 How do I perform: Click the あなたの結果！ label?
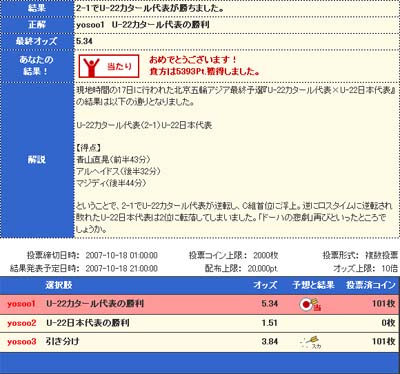tap(36, 65)
